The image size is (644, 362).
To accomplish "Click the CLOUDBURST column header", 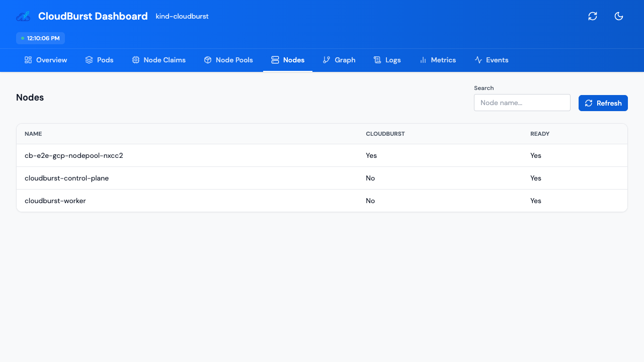I will click(385, 134).
